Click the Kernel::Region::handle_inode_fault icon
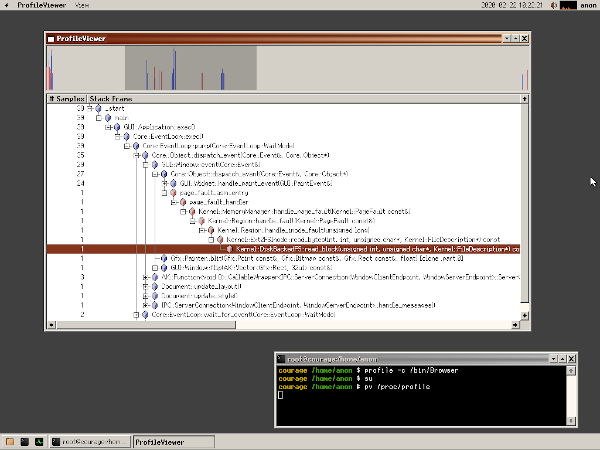600x450 pixels. [x=211, y=230]
